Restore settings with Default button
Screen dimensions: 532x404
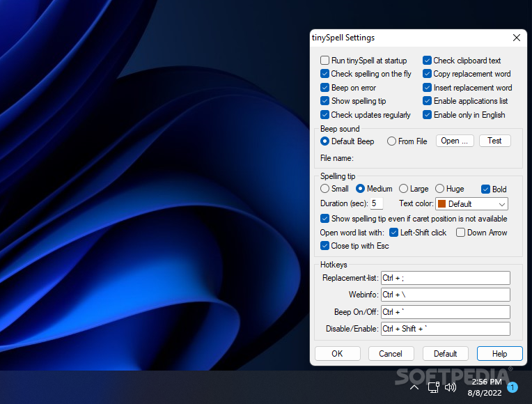(x=446, y=354)
